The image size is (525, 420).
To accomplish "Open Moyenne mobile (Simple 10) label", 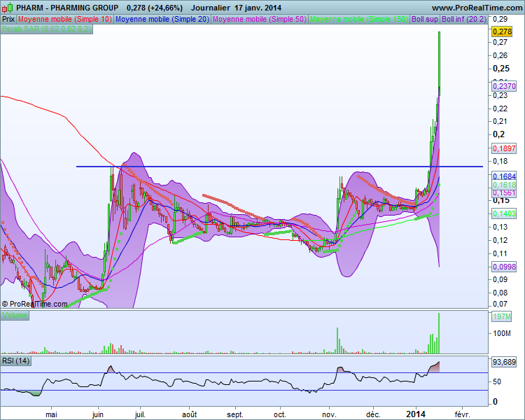I will pos(65,19).
